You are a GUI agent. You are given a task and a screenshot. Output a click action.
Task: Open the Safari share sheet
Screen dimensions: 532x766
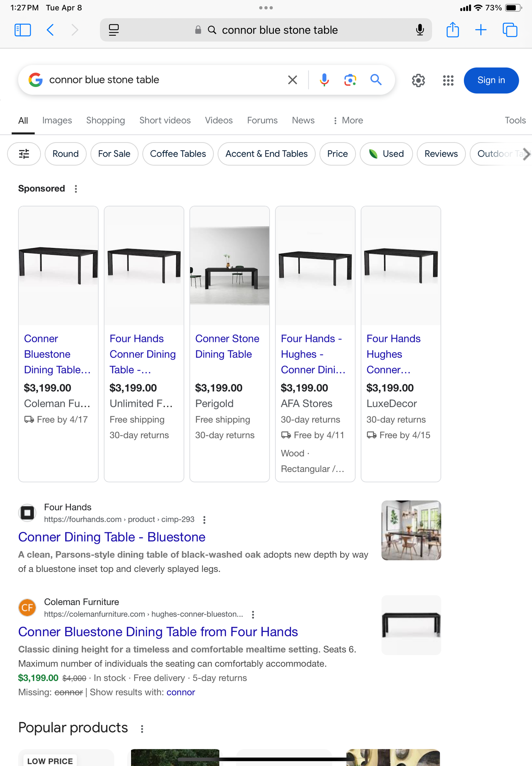pos(452,30)
